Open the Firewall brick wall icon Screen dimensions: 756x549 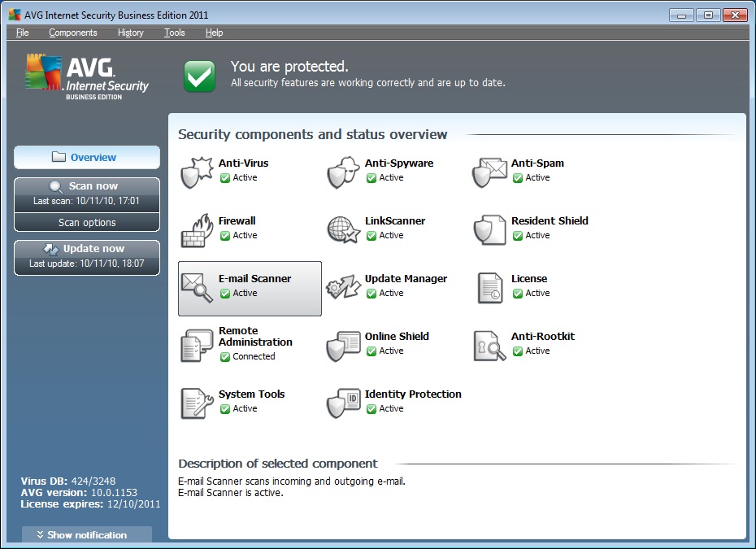coord(197,231)
